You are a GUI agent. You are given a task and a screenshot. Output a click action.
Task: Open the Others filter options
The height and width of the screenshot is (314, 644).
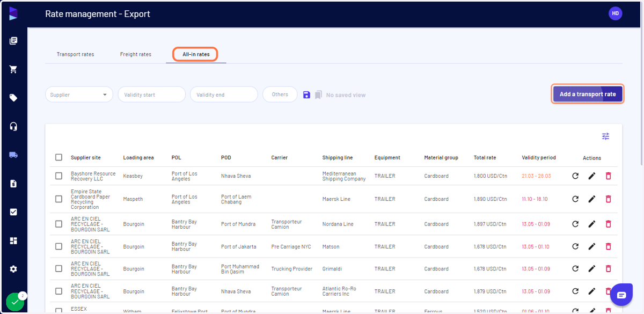point(280,94)
